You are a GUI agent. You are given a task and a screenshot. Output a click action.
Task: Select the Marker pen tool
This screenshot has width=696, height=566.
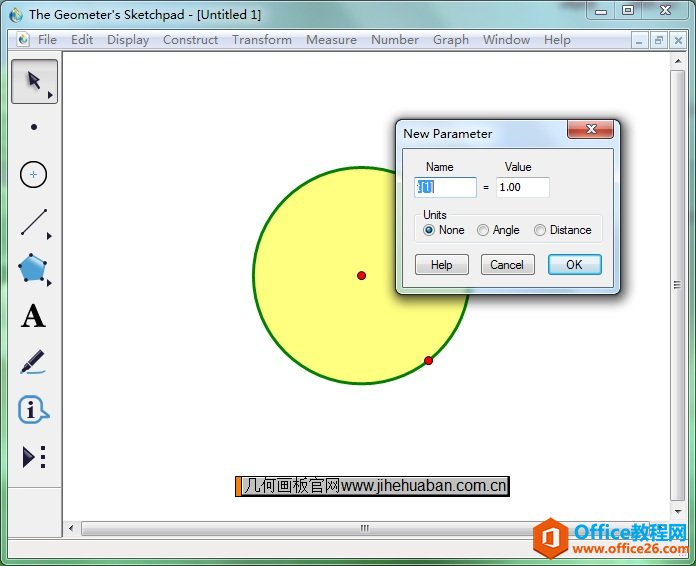point(34,362)
